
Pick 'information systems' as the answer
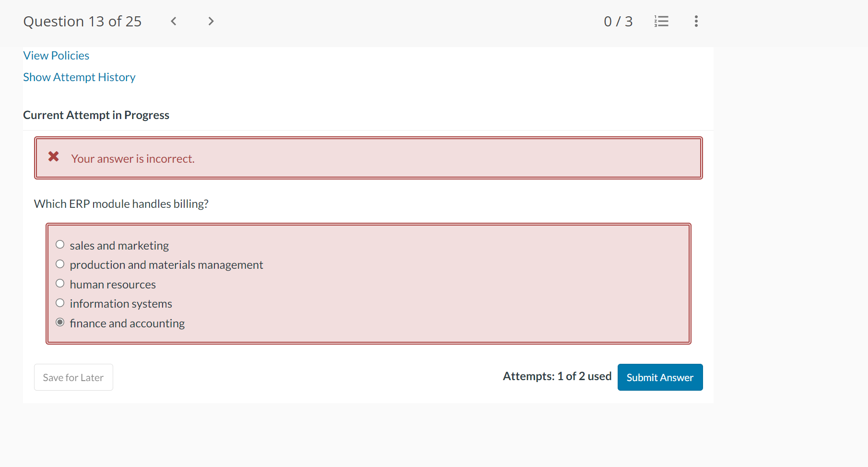click(x=60, y=302)
